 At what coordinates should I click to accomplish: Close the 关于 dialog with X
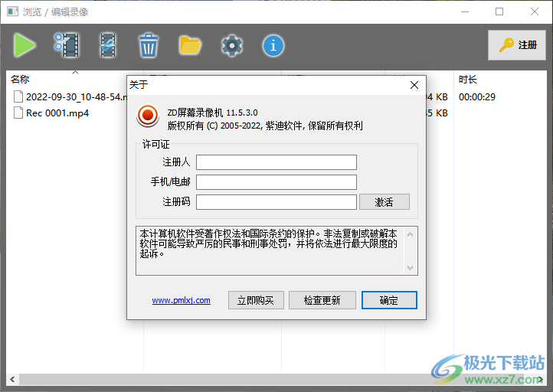[414, 85]
